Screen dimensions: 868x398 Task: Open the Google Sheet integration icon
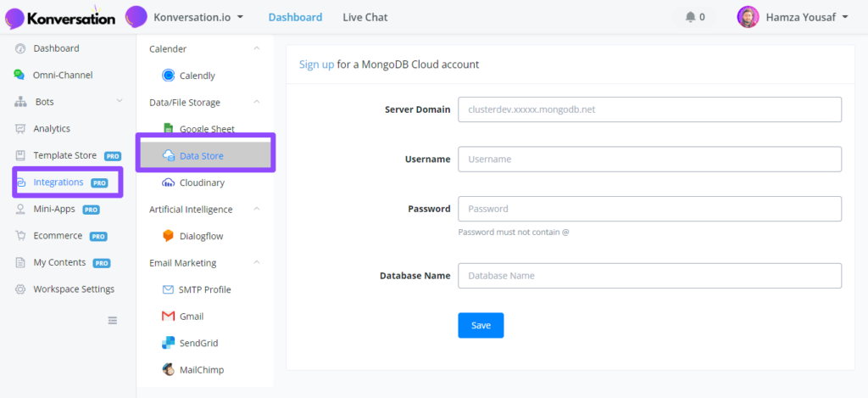(x=169, y=129)
